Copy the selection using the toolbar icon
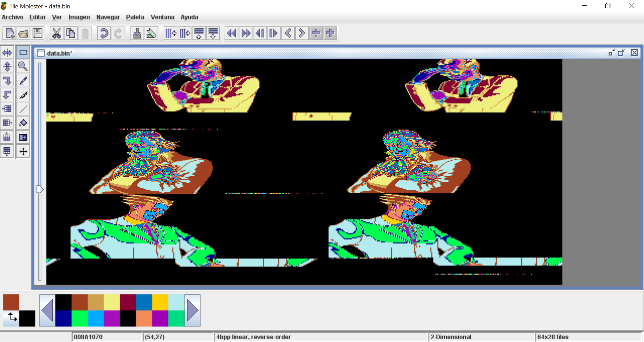This screenshot has height=342, width=644. 71,33
